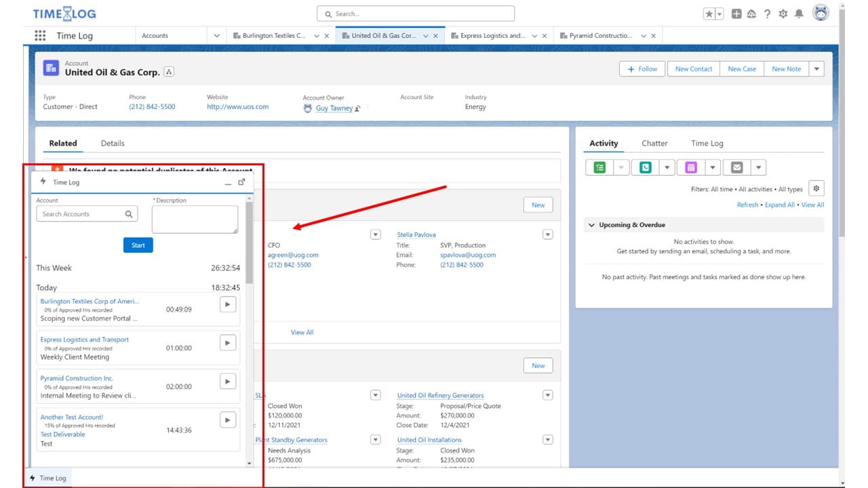Viewport: 868px width, 488px height.
Task: Open the Time Log tab beside Chatter
Action: tap(707, 144)
